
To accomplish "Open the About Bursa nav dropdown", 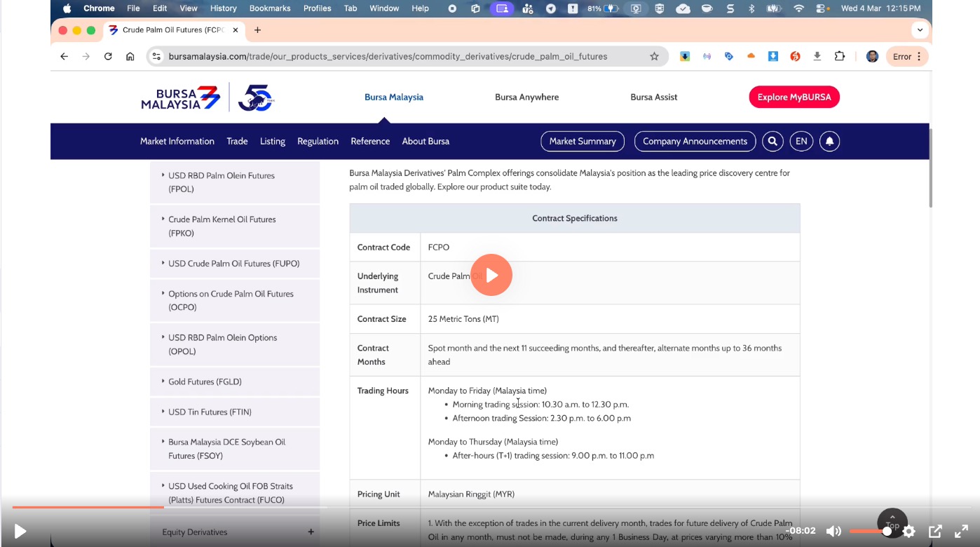I will coord(426,141).
